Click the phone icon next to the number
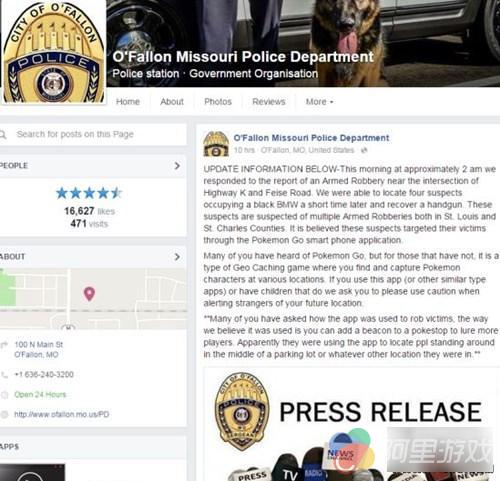500x481 pixels. [x=5, y=375]
